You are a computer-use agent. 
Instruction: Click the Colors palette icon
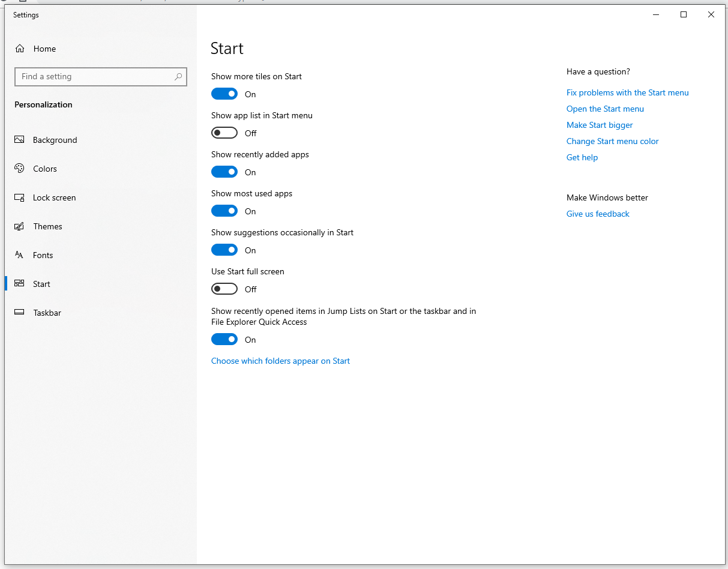click(19, 169)
